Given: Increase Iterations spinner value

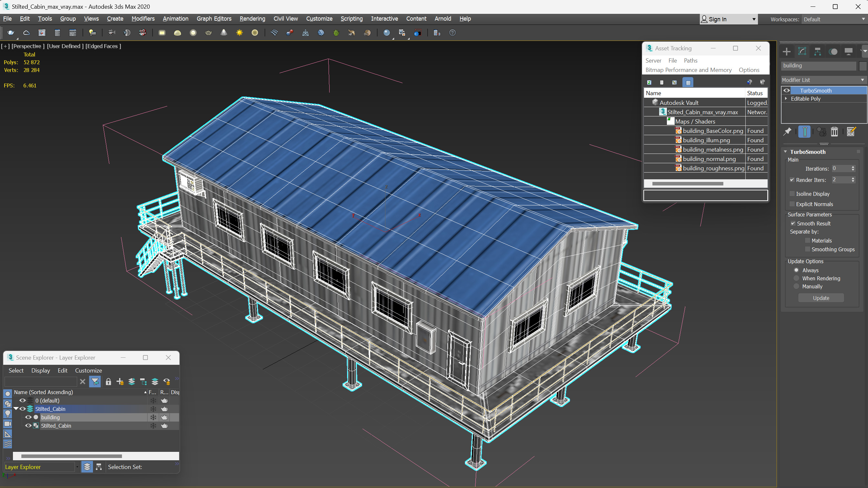Looking at the screenshot, I should coord(853,167).
